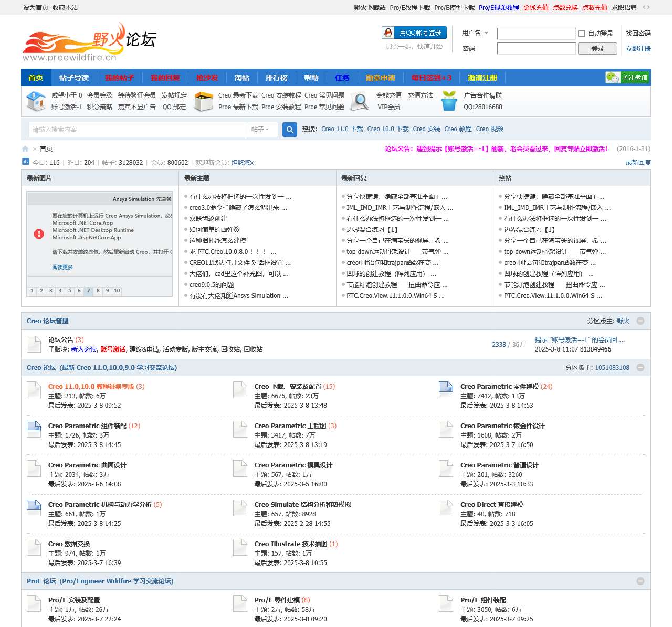Open the 金钱充值 top bar link
Viewport: 672px width, 627px height.
click(x=536, y=8)
